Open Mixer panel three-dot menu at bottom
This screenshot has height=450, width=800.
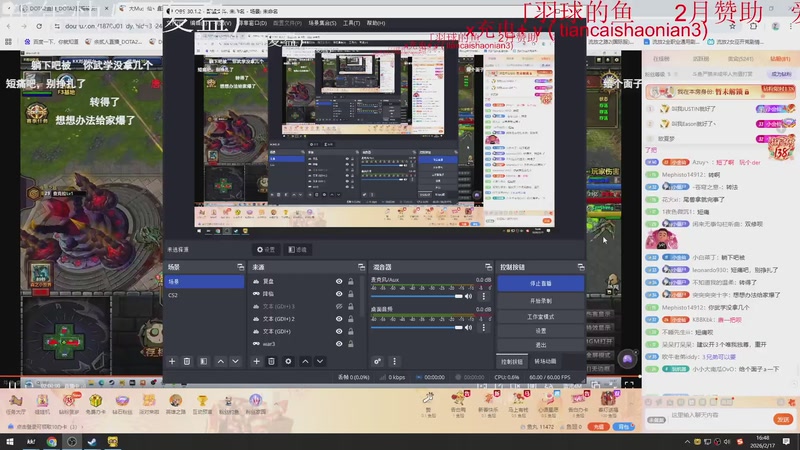click(394, 361)
